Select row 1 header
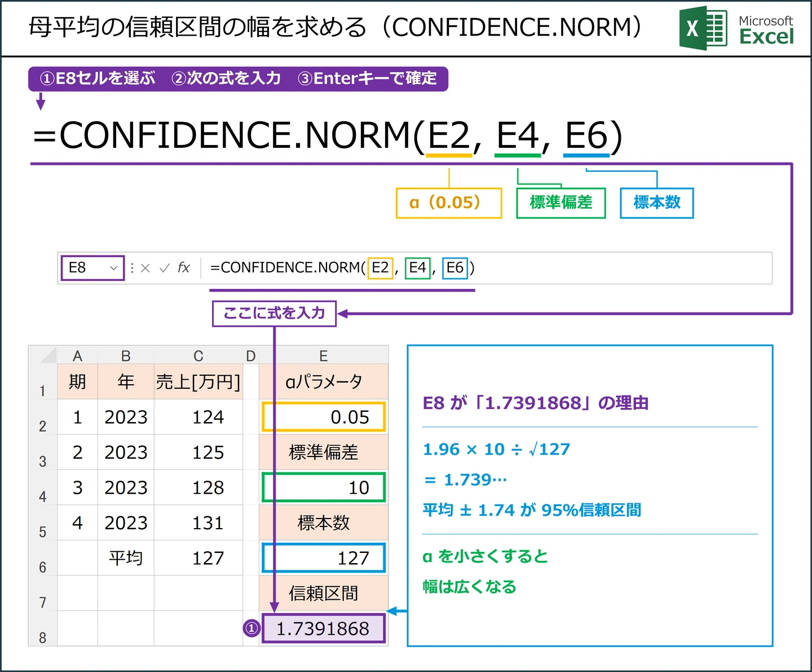The image size is (812, 672). click(43, 382)
